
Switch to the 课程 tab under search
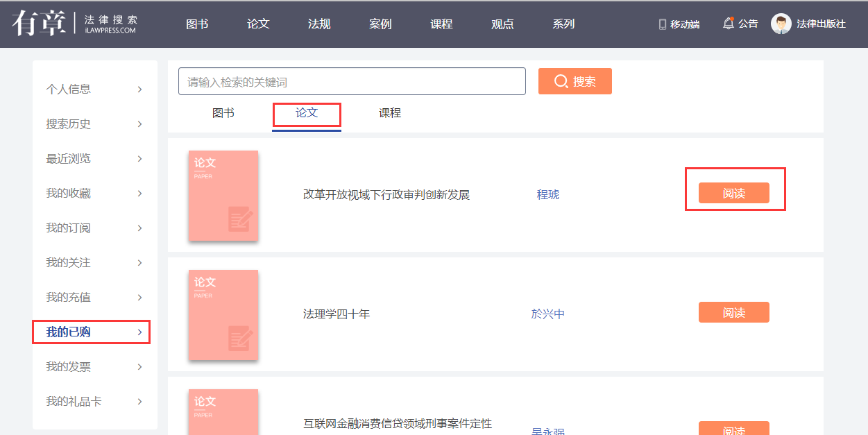tap(389, 113)
